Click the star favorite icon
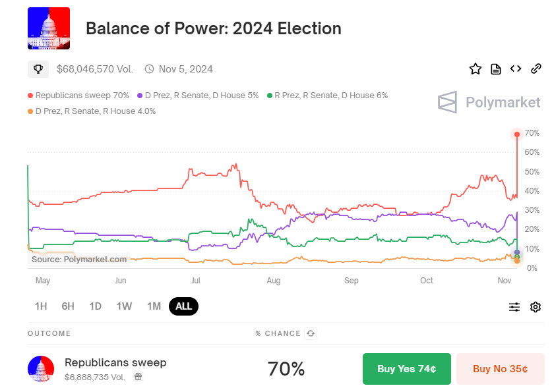Image resolution: width=552 pixels, height=392 pixels. (x=475, y=69)
